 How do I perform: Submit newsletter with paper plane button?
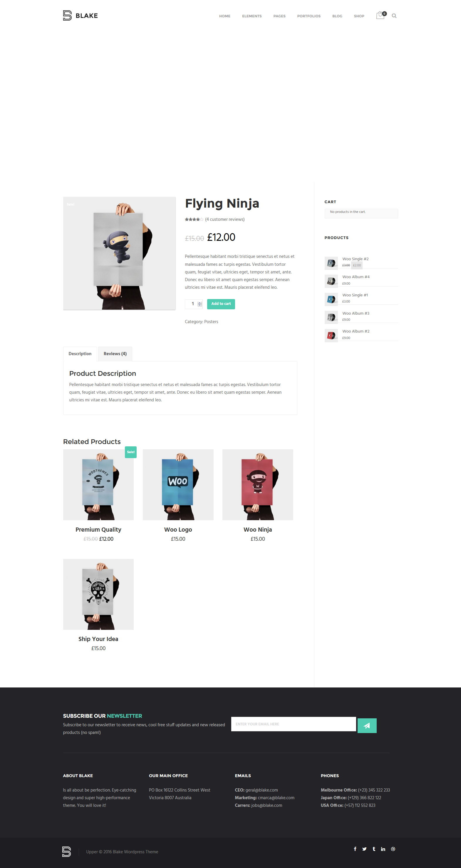click(367, 725)
